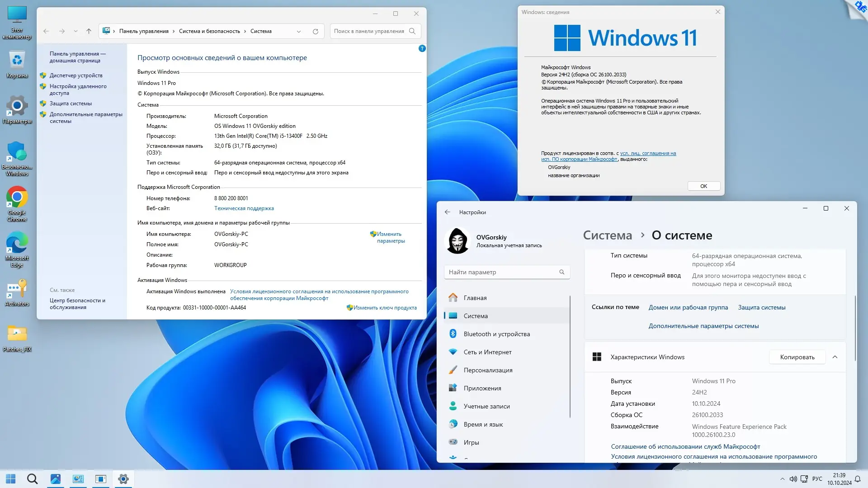
Task: Open the Patches_FIX folder on desktop
Action: tap(17, 334)
